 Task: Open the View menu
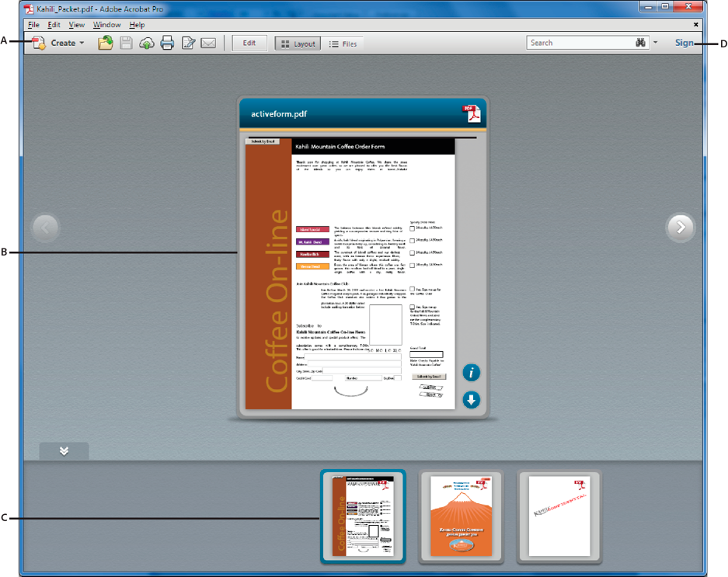pyautogui.click(x=77, y=25)
